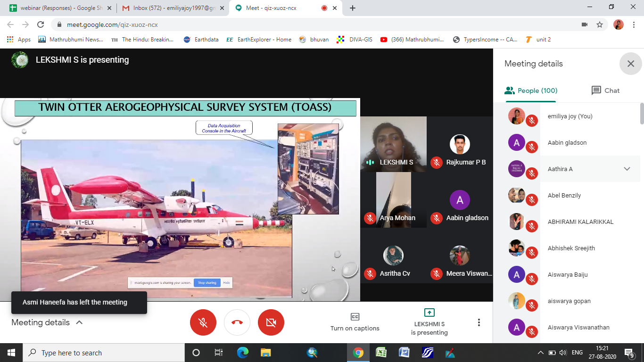The height and width of the screenshot is (362, 644).
Task: Open the Excel icon in the taskbar
Action: coord(381,353)
